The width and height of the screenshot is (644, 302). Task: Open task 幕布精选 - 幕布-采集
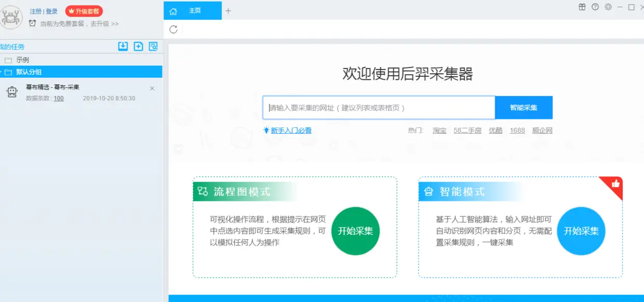(52, 87)
